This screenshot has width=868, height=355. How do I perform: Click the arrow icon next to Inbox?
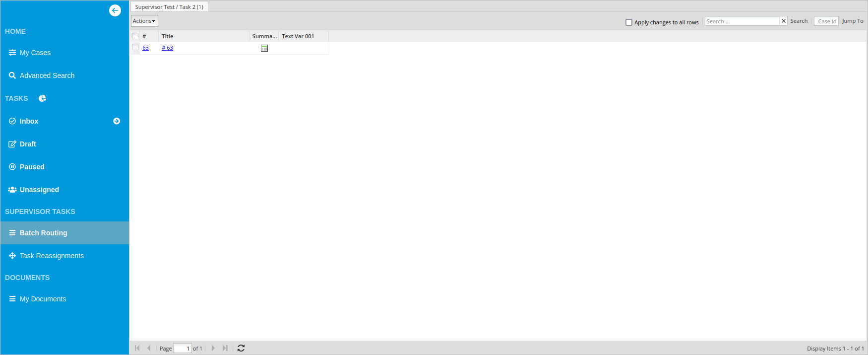click(117, 121)
